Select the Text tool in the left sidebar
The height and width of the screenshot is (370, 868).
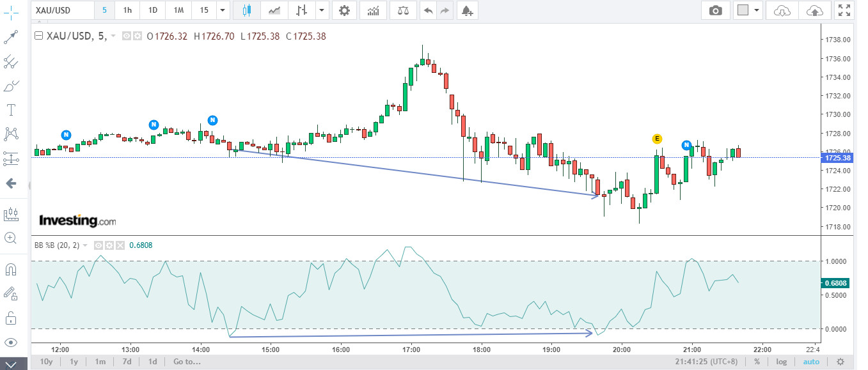[x=11, y=110]
